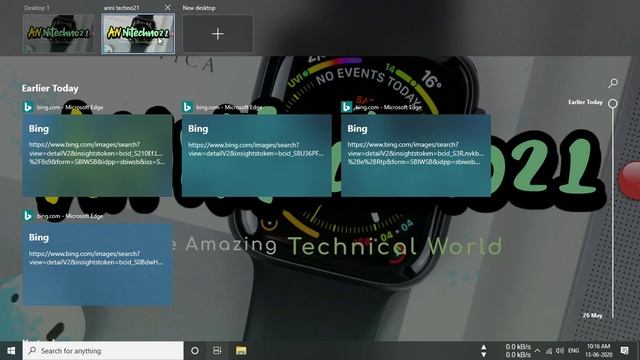Viewport: 640px width, 360px height.
Task: Switch to Desktop 1 thumbnail
Action: tap(59, 33)
